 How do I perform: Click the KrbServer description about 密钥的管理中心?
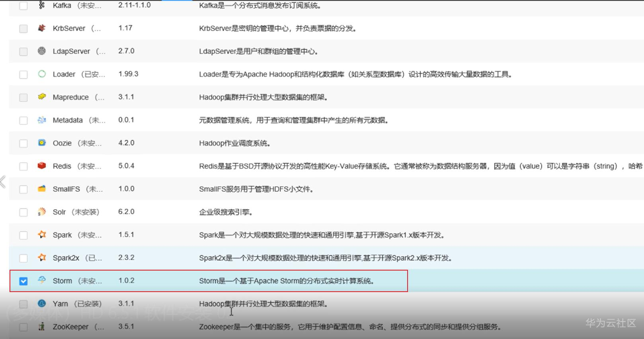coord(278,28)
